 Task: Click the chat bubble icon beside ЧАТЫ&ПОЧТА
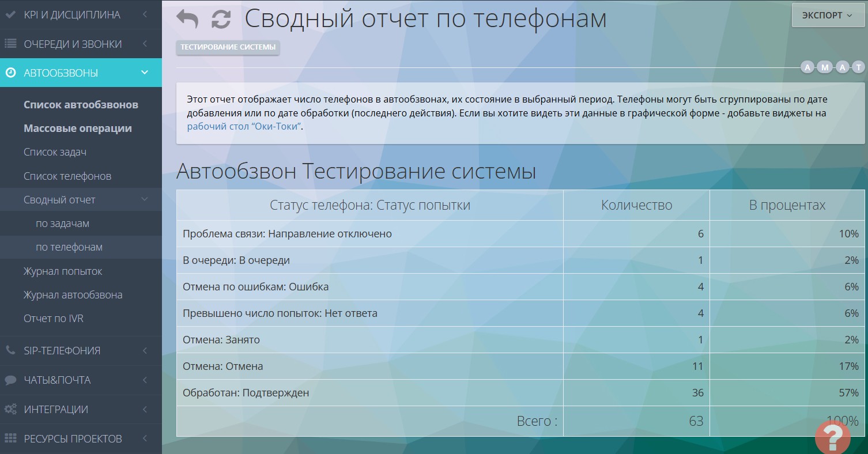[10, 380]
